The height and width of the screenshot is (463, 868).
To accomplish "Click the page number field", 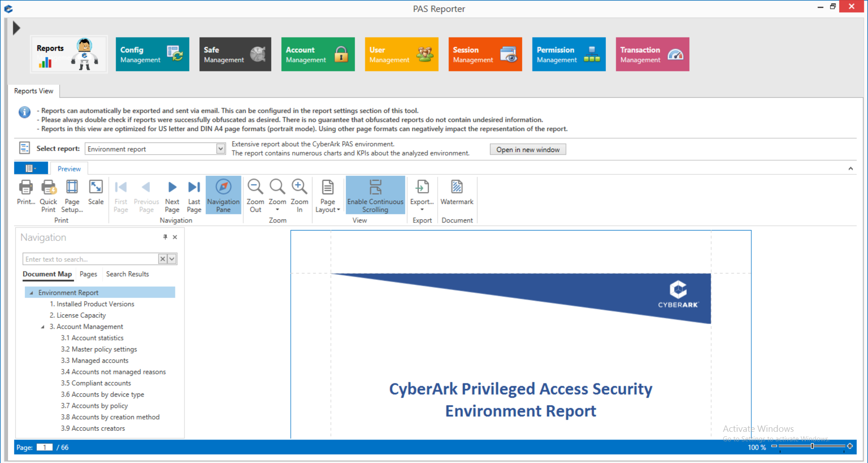I will pyautogui.click(x=45, y=447).
